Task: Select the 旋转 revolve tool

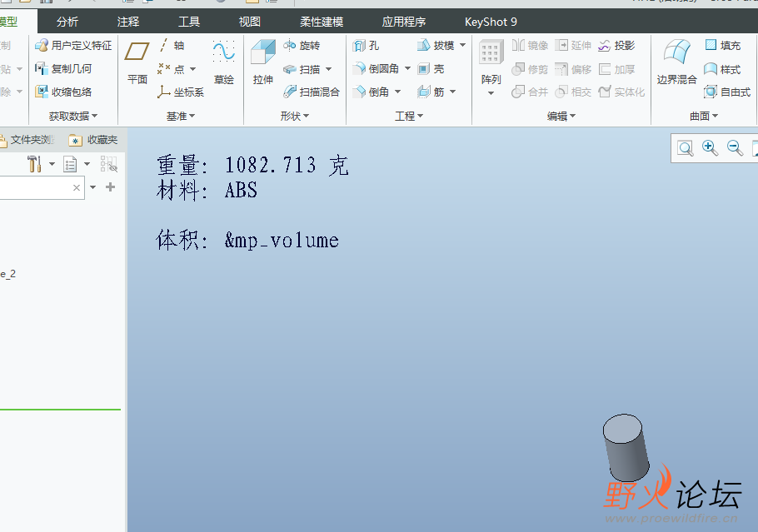Action: [x=302, y=46]
